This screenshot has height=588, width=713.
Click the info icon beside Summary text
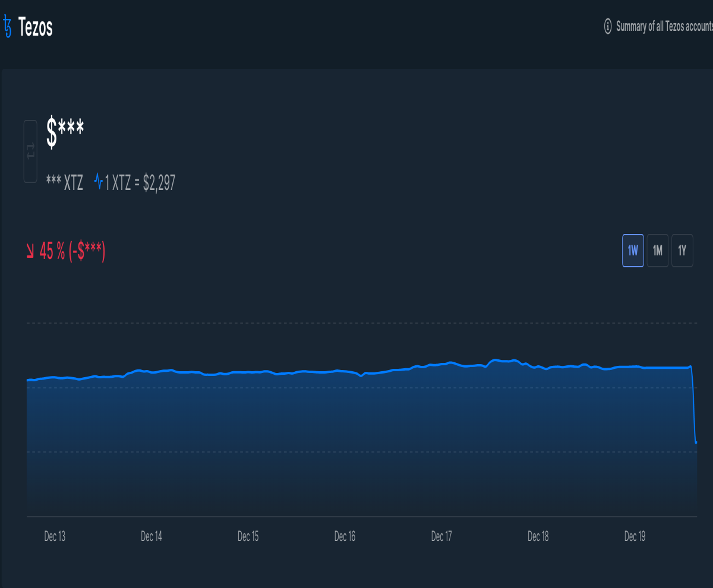pyautogui.click(x=608, y=26)
